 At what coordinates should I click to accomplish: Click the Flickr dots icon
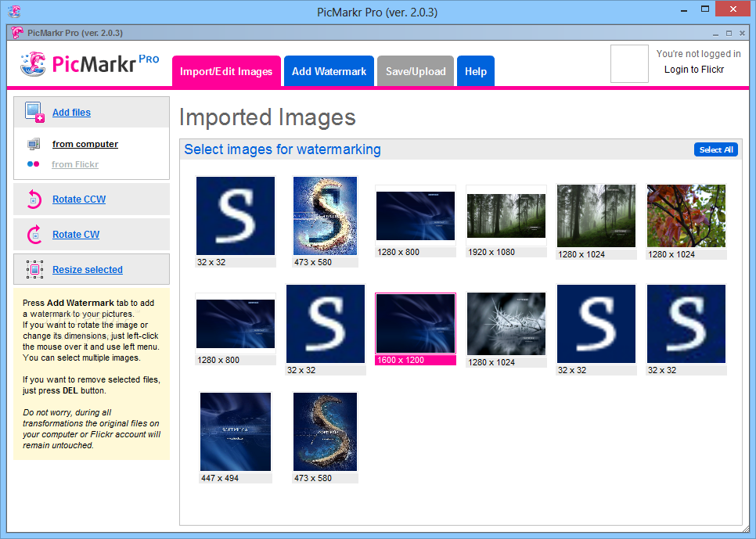[x=34, y=164]
